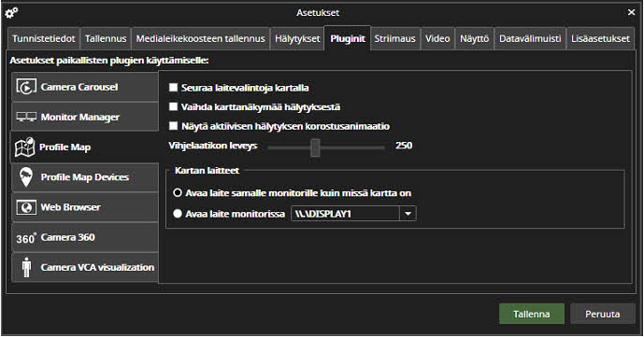Screen dimensions: 644x337
Task: Click the Monitor Manager dual-screen icon
Action: pyautogui.click(x=26, y=118)
